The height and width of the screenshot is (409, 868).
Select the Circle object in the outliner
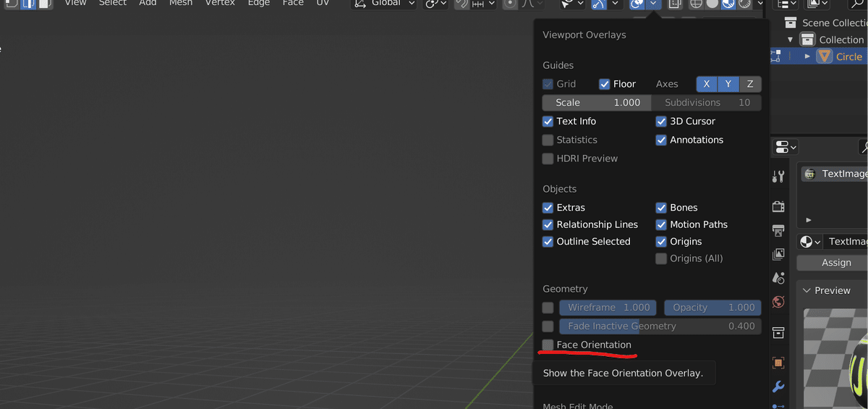[848, 56]
